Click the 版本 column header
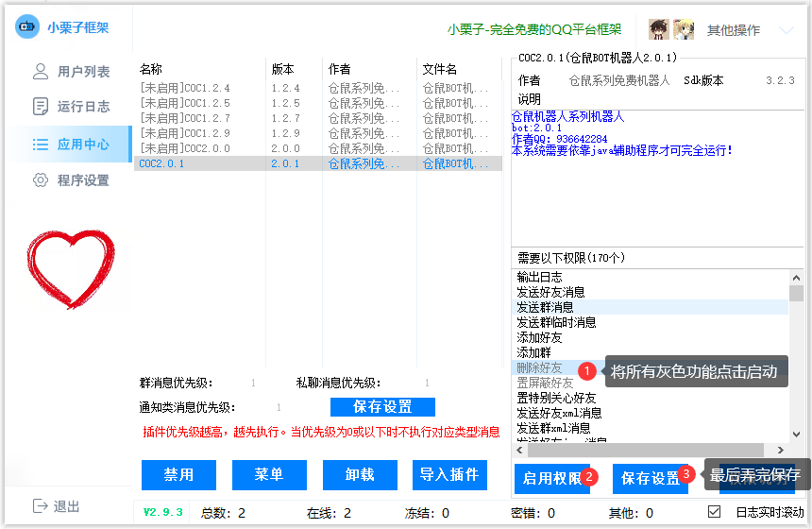The width and height of the screenshot is (812, 529). click(x=282, y=69)
